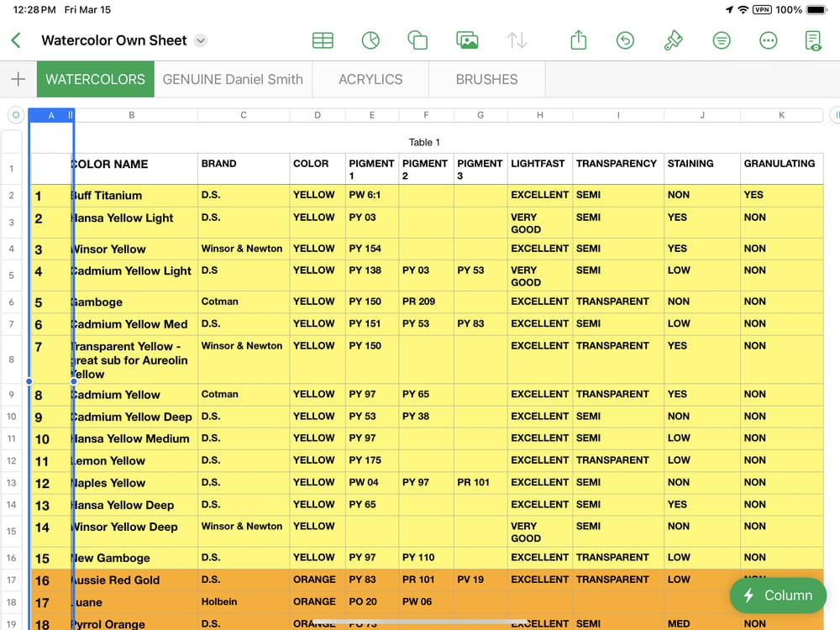Select column A header
The height and width of the screenshot is (630, 840).
tap(51, 115)
